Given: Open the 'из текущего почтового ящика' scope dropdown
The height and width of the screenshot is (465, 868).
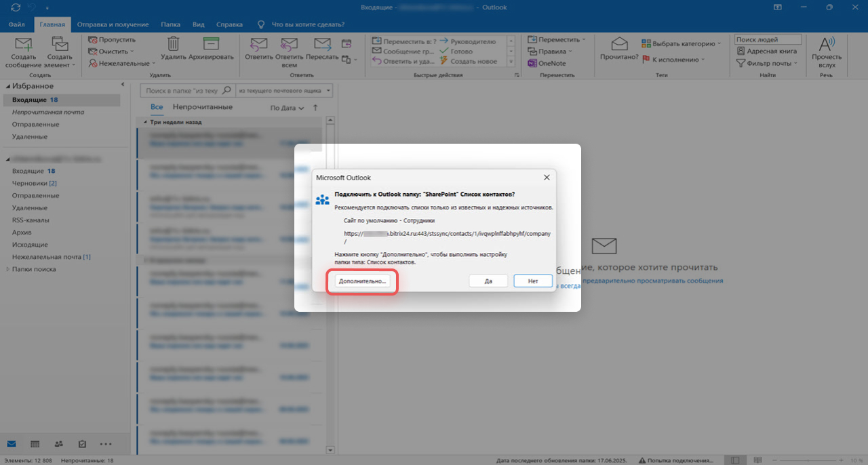Looking at the screenshot, I should click(284, 90).
